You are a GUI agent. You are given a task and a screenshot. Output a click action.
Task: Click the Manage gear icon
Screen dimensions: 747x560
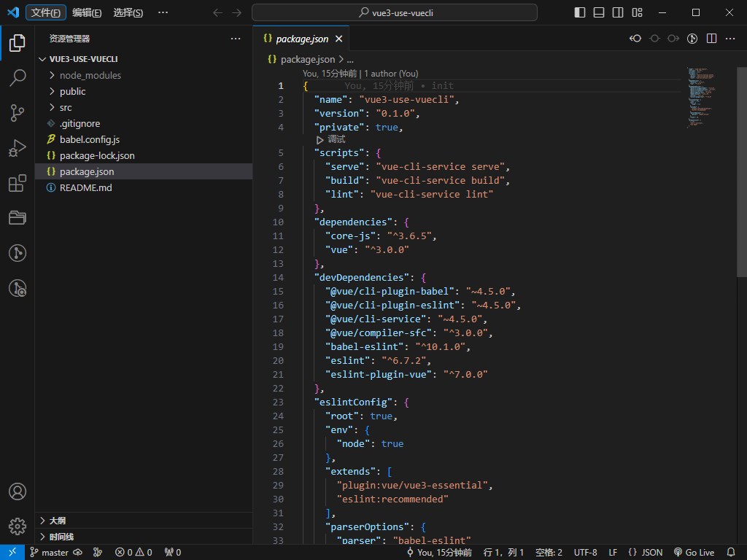pos(17,526)
